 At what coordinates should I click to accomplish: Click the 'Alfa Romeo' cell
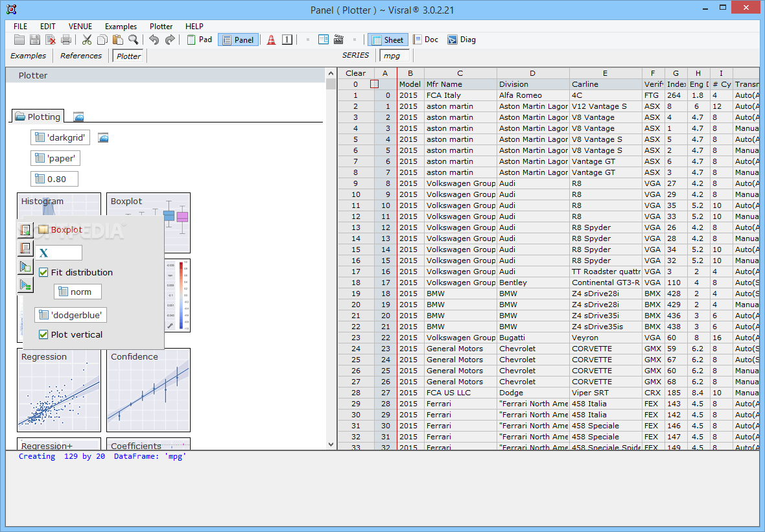533,95
